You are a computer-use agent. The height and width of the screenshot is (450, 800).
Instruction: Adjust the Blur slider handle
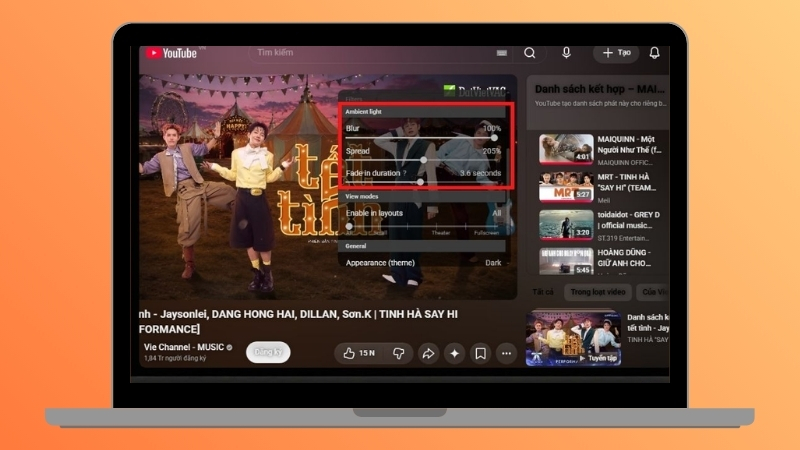click(x=494, y=138)
